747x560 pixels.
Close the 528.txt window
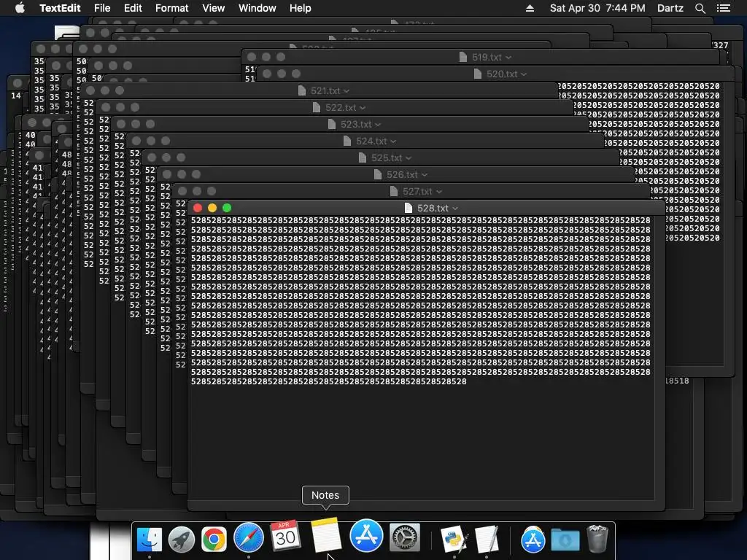coord(198,208)
